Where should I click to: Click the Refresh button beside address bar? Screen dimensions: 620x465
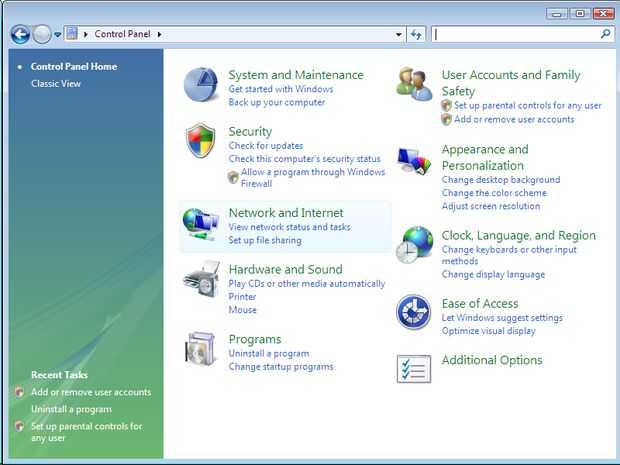pos(416,35)
